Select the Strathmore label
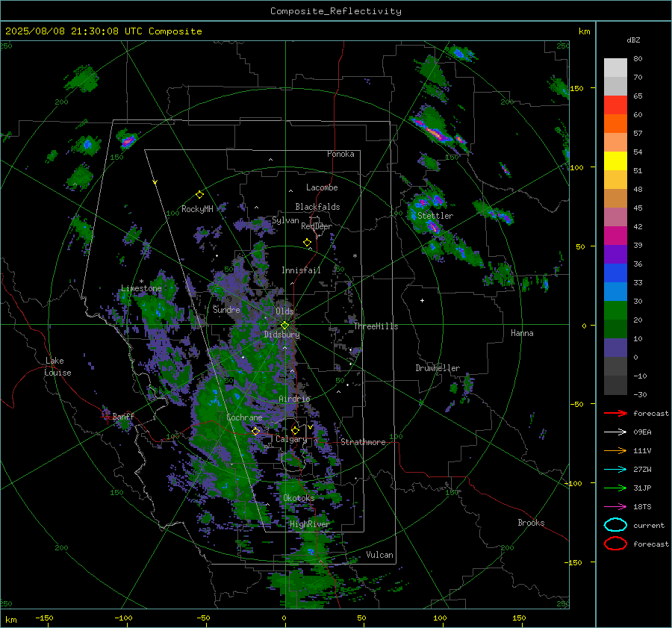Image resolution: width=672 pixels, height=628 pixels. point(363,442)
